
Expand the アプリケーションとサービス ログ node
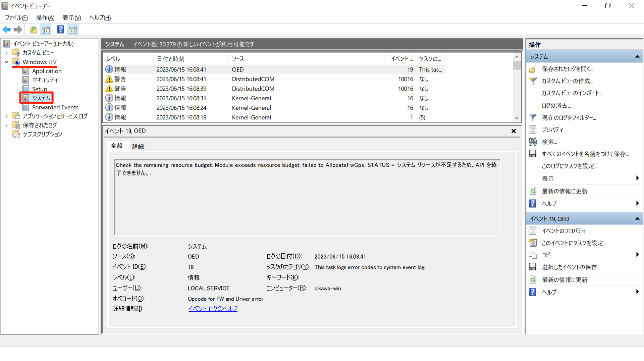[6, 116]
